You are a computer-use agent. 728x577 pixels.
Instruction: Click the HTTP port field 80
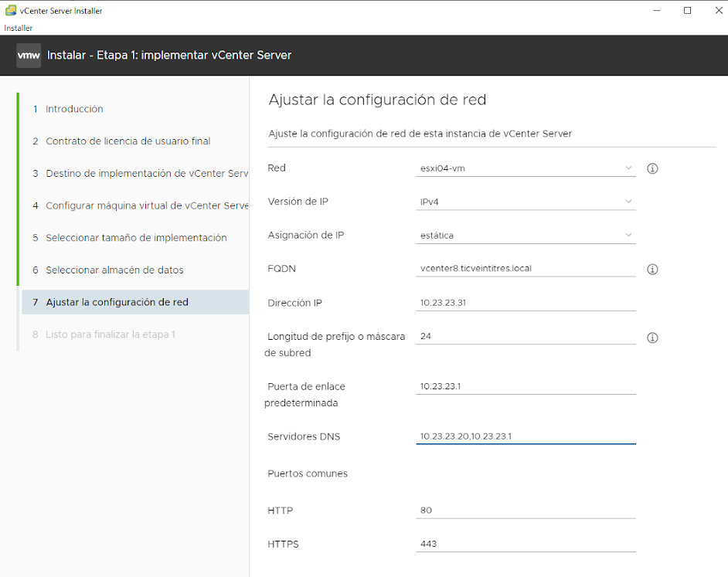click(526, 511)
